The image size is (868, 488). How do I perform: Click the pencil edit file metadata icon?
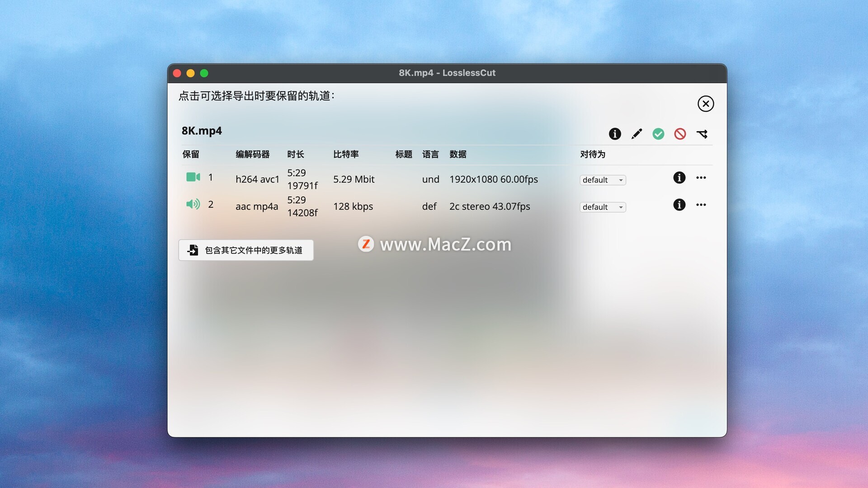pyautogui.click(x=637, y=134)
